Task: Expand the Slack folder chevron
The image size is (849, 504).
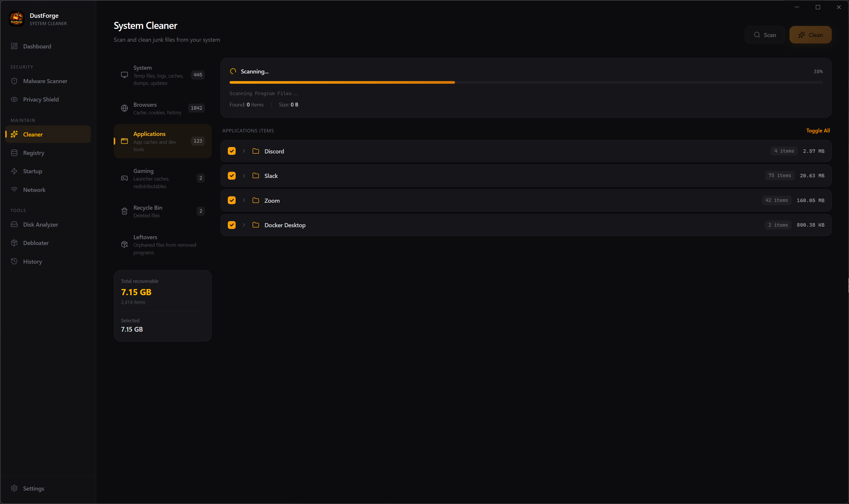Action: (x=244, y=176)
